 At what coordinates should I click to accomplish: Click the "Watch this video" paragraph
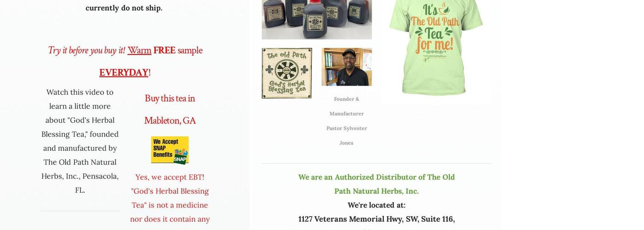80,141
